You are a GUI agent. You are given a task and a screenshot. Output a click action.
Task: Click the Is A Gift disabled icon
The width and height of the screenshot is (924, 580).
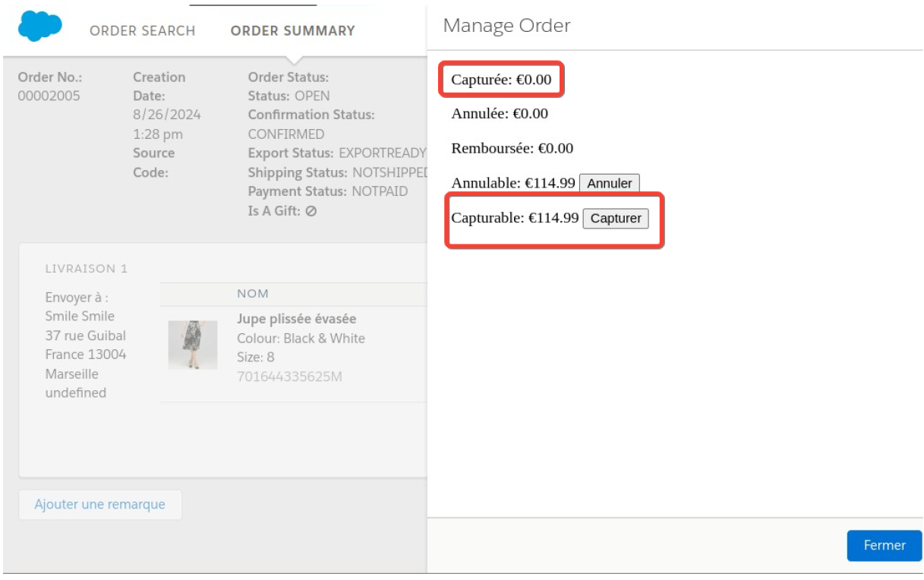coord(311,211)
